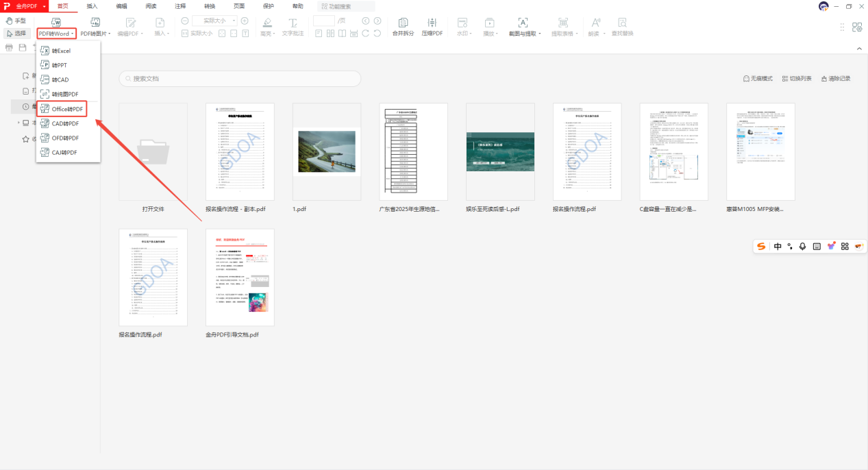Viewport: 868px width, 470px height.
Task: Click the 功能搜索 search box
Action: (x=346, y=6)
